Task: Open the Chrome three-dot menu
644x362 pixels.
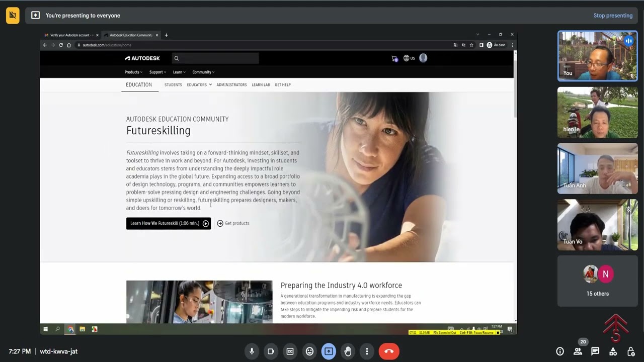Action: [512, 45]
